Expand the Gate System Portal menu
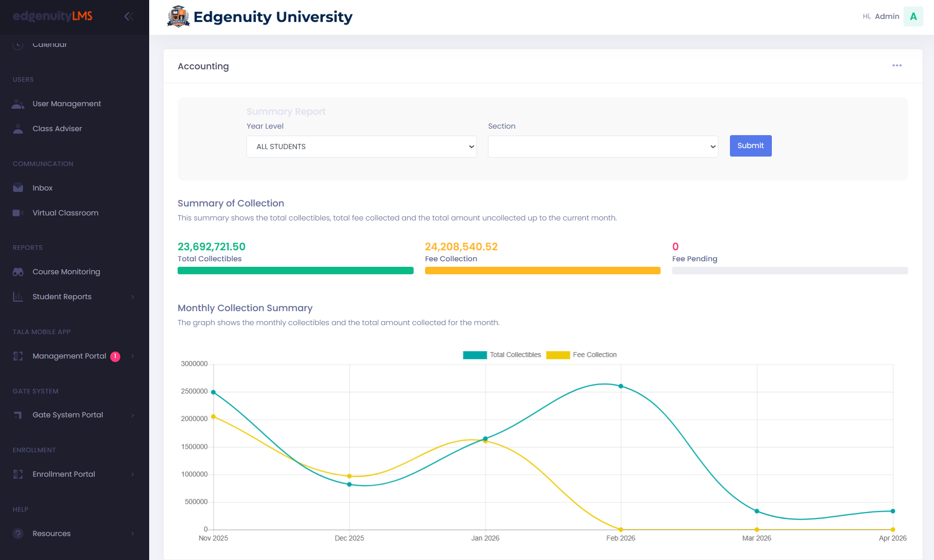Screen dimensions: 934x560 (67, 414)
